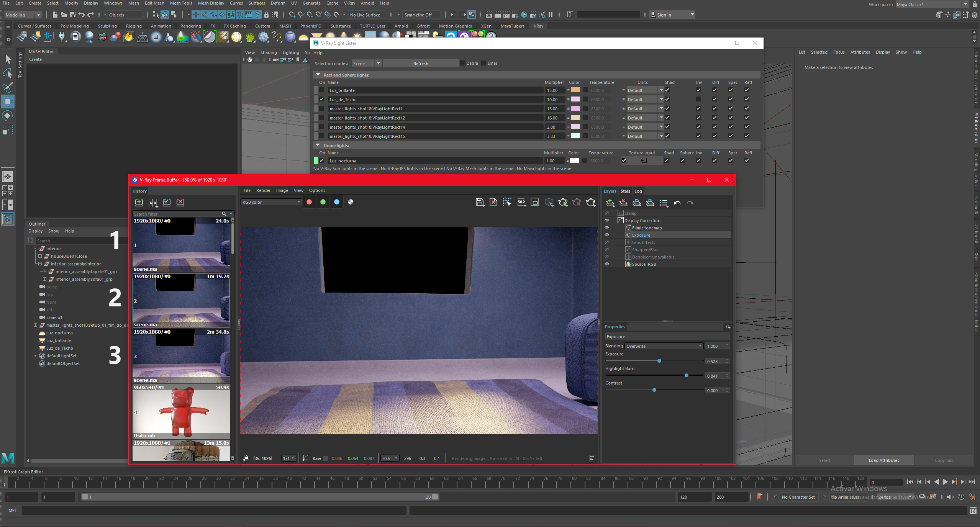Open Blending mode Overwrite dropdown
The height and width of the screenshot is (527, 980).
(664, 346)
